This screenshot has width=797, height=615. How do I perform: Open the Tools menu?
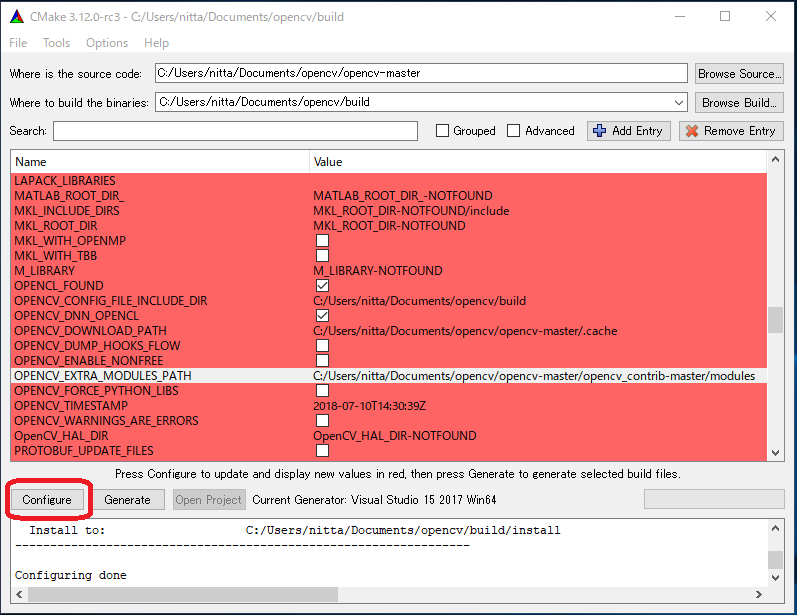(56, 43)
